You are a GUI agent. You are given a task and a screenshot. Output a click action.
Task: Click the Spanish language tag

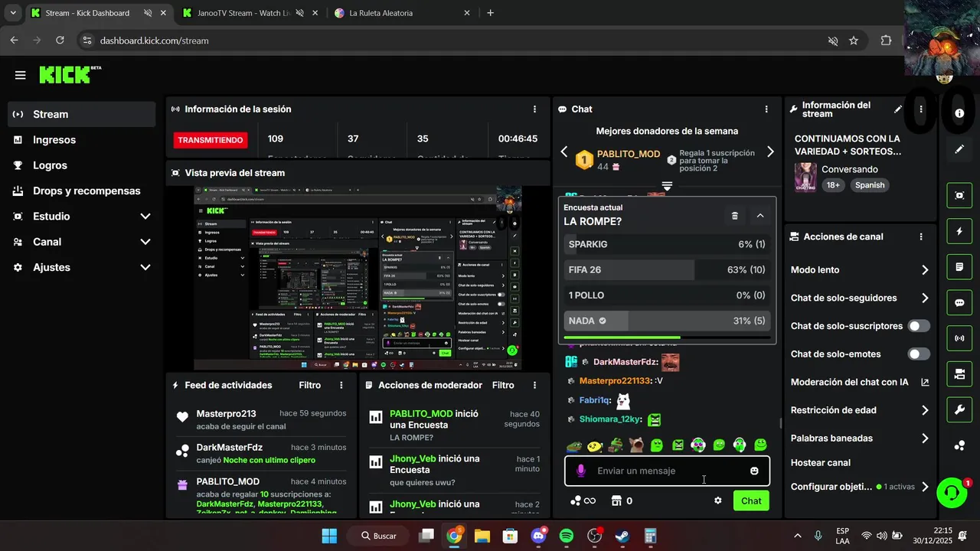[x=870, y=185]
